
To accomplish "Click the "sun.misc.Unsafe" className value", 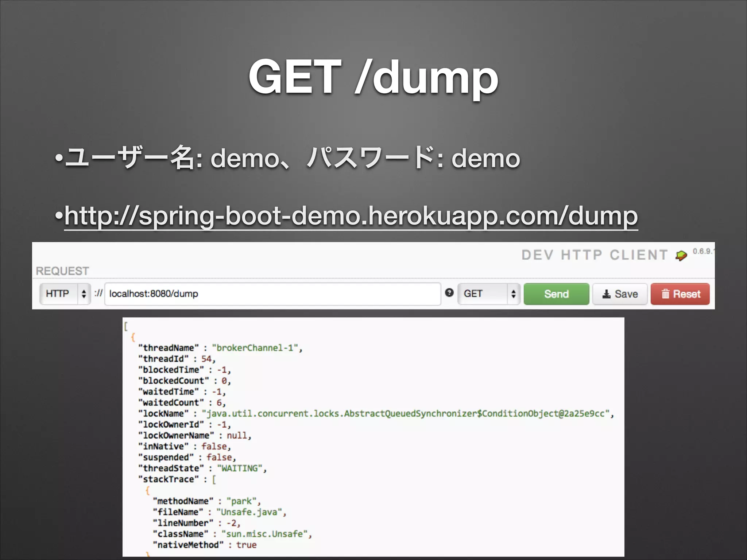I will 264,534.
